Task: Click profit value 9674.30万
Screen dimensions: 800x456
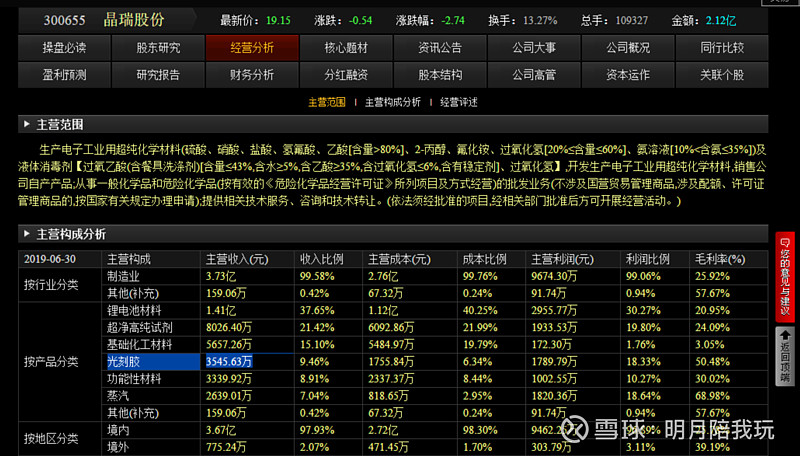Action: click(x=554, y=276)
